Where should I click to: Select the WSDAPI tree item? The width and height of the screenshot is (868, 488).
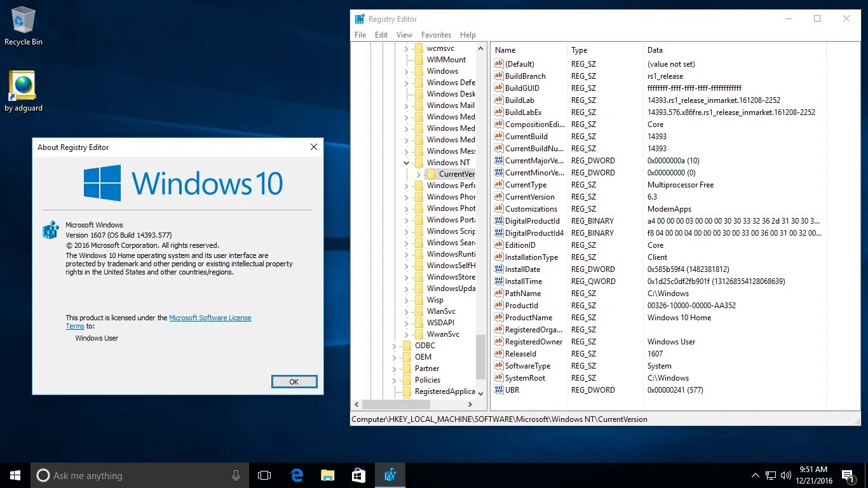[440, 323]
